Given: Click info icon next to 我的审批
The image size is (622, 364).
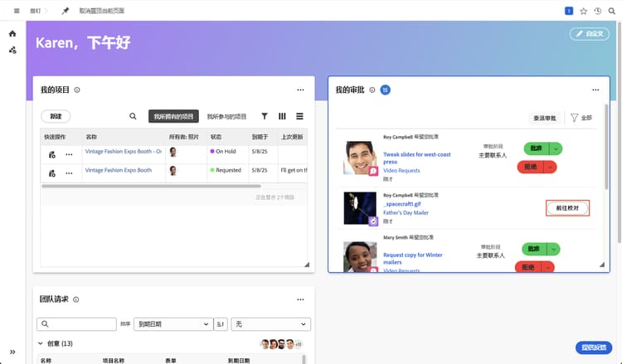Looking at the screenshot, I should point(372,90).
